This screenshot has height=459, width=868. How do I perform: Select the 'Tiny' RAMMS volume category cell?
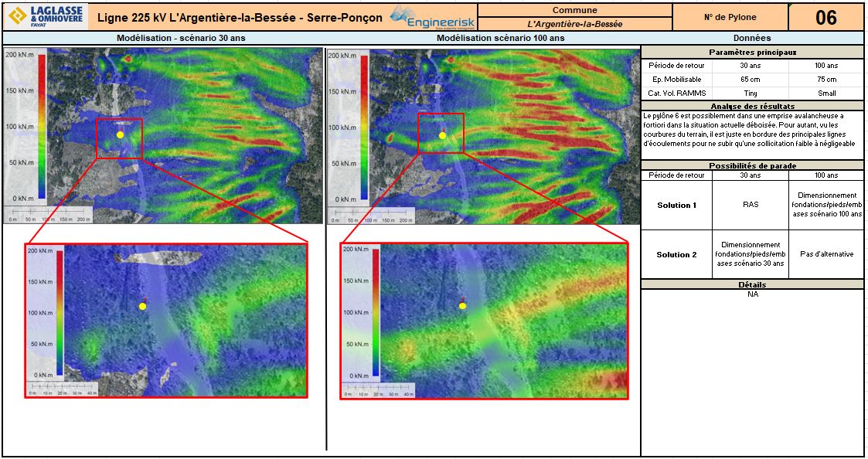750,93
